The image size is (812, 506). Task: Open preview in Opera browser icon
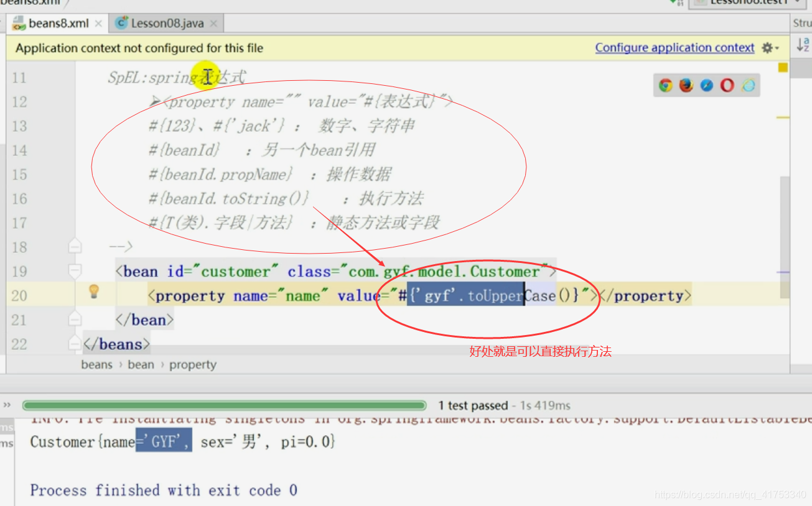coord(727,86)
